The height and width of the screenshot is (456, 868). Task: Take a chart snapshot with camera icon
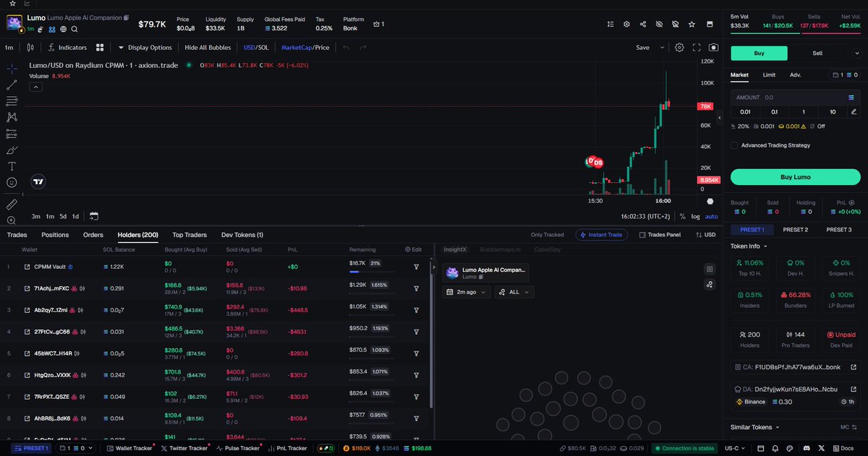pos(713,48)
